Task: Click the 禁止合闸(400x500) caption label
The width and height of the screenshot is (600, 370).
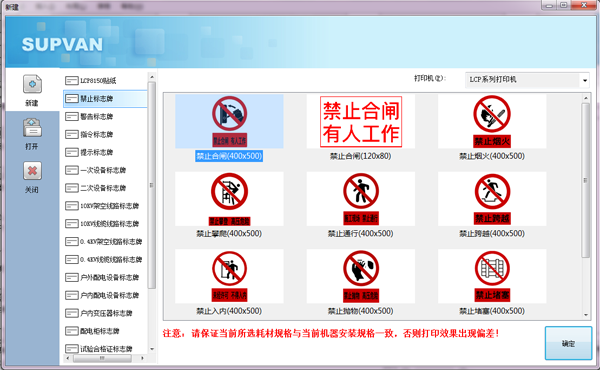Action: coord(229,156)
